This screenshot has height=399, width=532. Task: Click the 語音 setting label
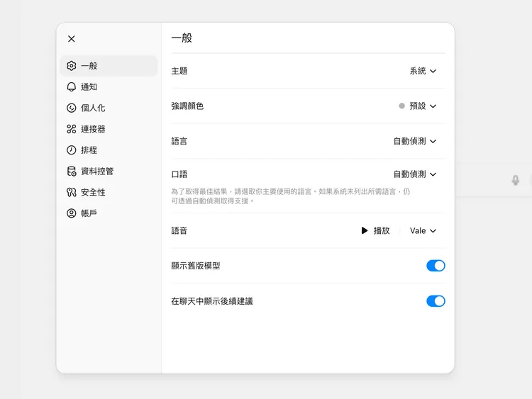point(179,230)
